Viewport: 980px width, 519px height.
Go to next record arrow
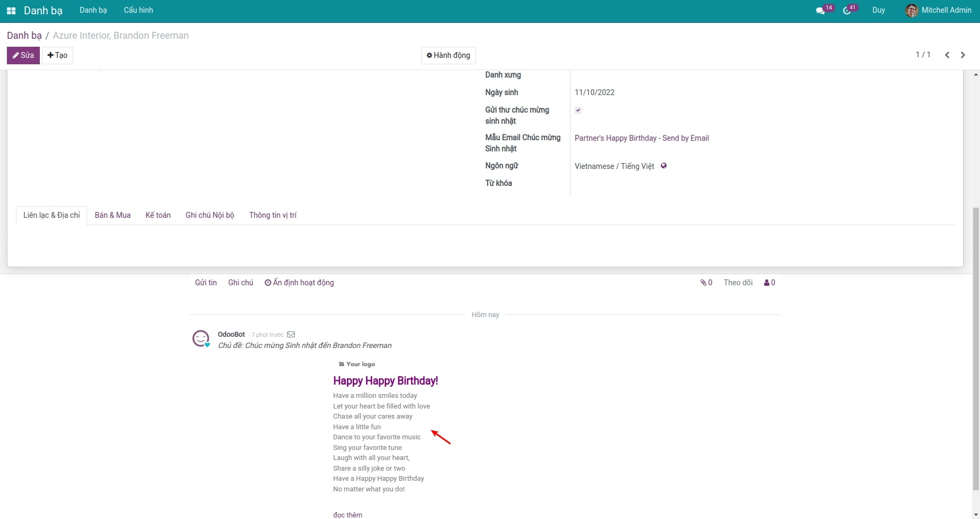[962, 55]
